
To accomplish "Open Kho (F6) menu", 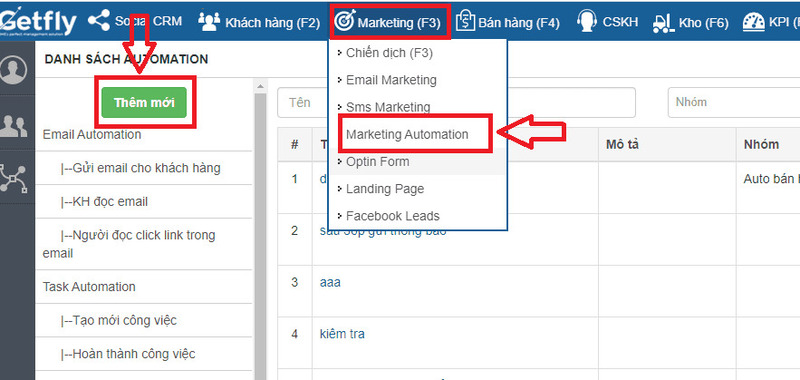I will 704,22.
